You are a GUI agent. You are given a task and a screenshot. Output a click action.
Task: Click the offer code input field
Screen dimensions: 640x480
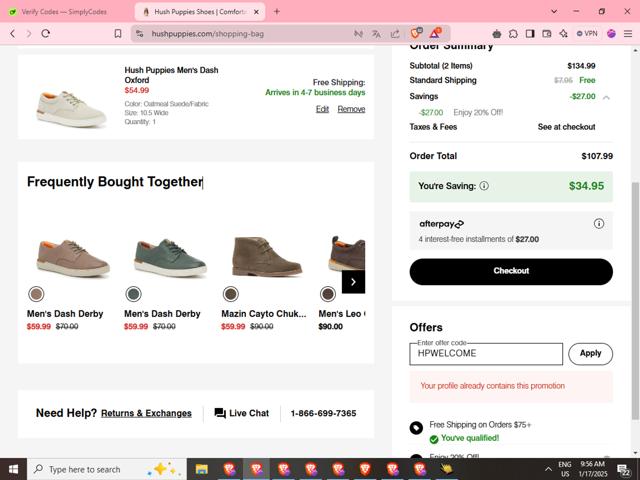[x=486, y=354]
